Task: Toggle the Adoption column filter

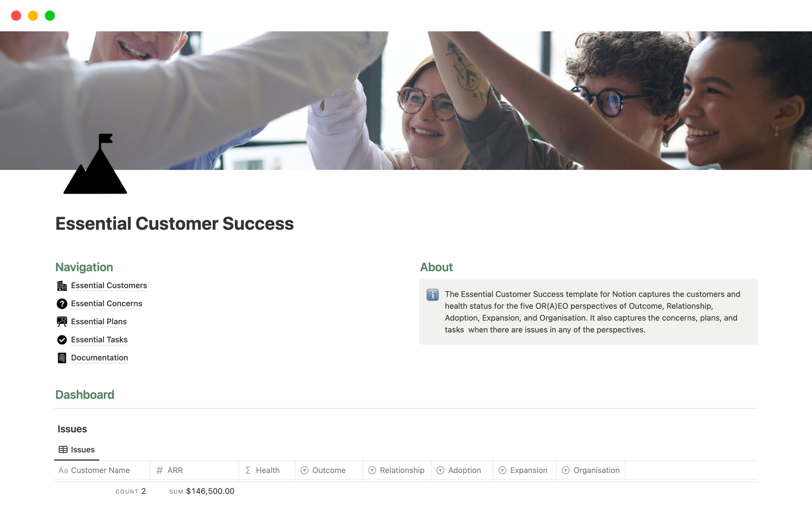Action: [442, 469]
